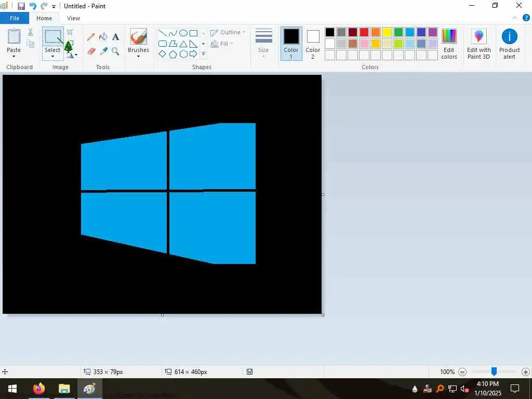
Task: Choose the Hexagon shape
Action: [x=183, y=54]
